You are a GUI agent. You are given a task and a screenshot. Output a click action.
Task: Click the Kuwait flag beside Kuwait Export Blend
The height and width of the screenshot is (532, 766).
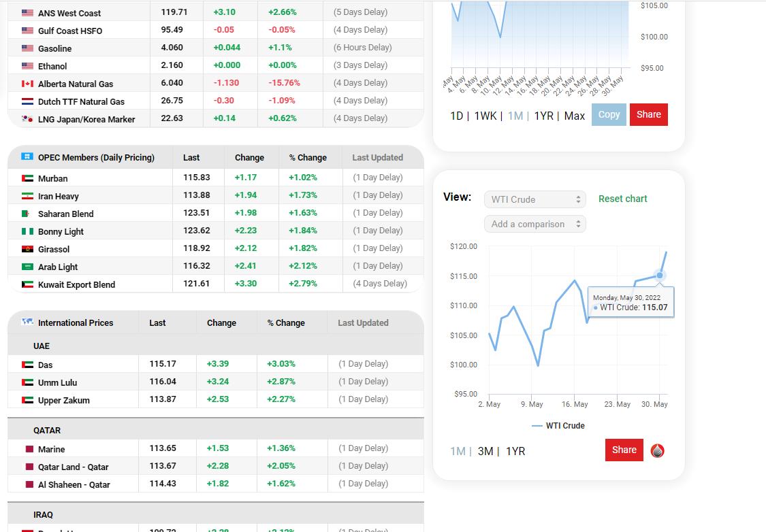(x=27, y=284)
